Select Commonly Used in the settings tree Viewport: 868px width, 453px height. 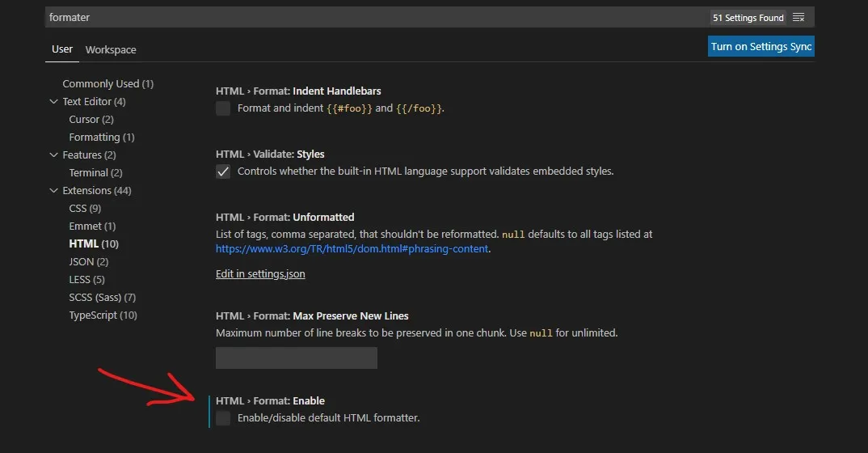click(107, 84)
